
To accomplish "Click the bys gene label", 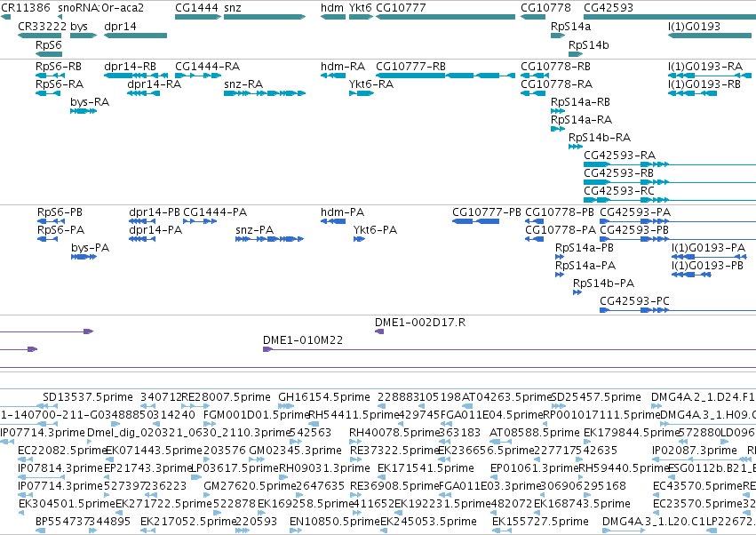I will click(x=78, y=26).
